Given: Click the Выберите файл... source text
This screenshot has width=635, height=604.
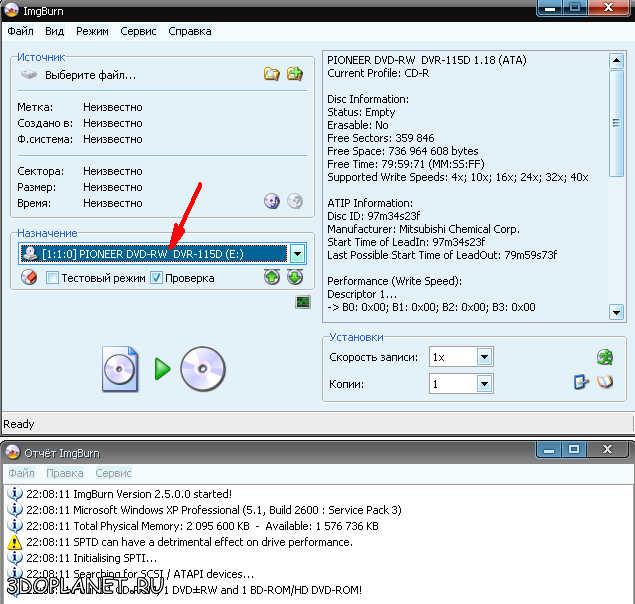Looking at the screenshot, I should [x=90, y=75].
